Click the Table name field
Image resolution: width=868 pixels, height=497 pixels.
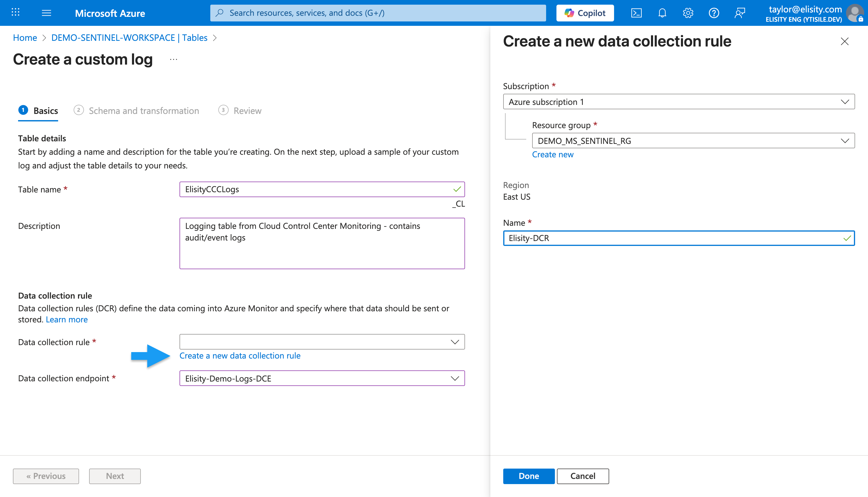click(x=322, y=189)
